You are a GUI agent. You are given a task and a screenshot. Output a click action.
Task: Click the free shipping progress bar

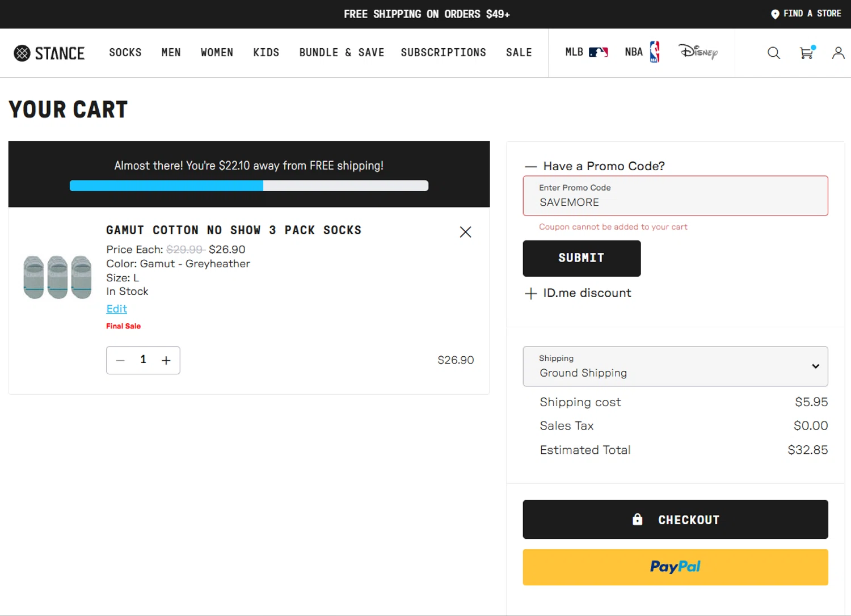(249, 186)
